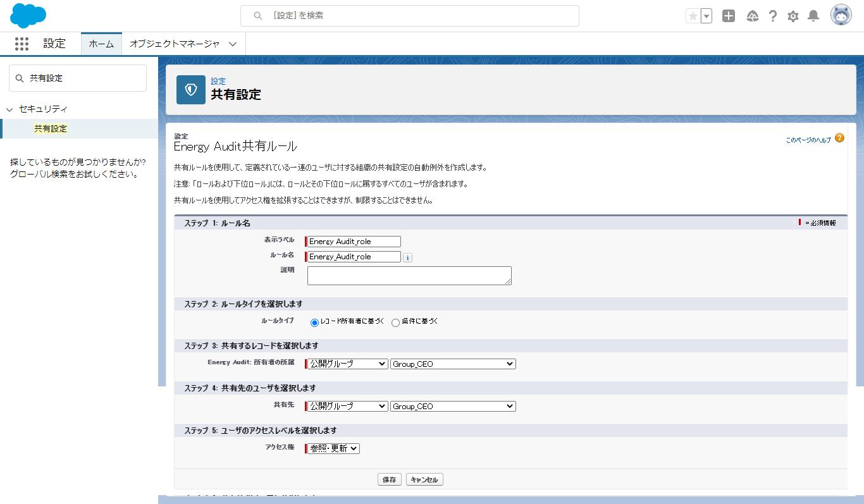This screenshot has height=504, width=864.
Task: Click the ステップ 5 section header
Action: click(510, 430)
